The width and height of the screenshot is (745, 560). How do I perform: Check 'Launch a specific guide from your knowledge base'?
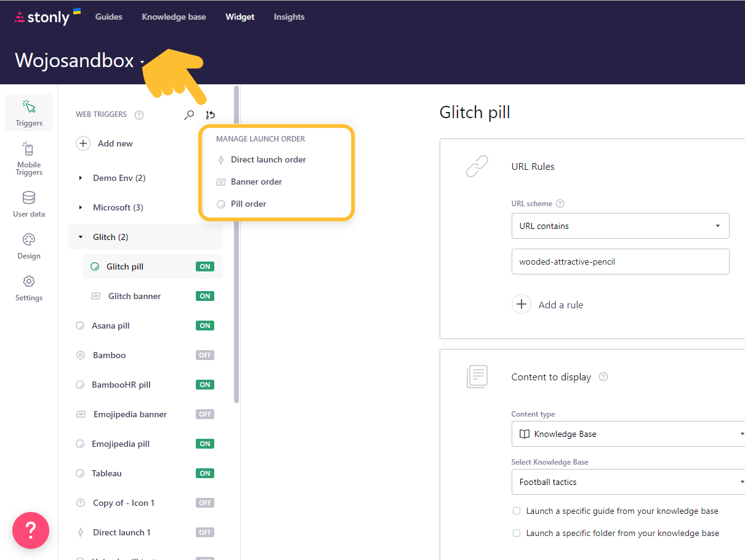click(x=516, y=511)
